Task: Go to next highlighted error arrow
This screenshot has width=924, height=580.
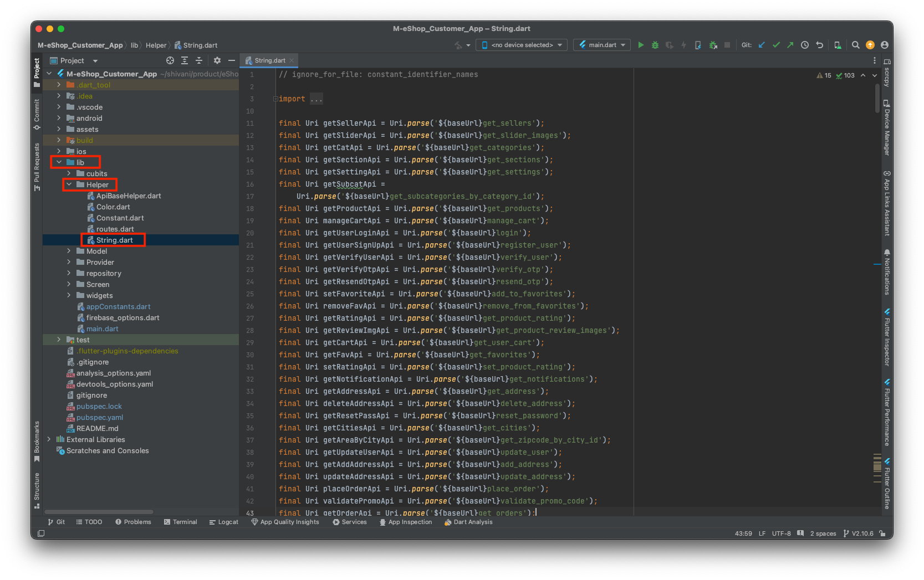Action: (x=875, y=75)
